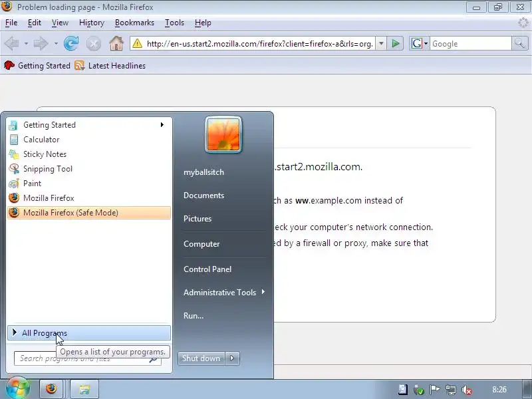
Task: Click the warning icon in the address bar
Action: pyautogui.click(x=138, y=43)
